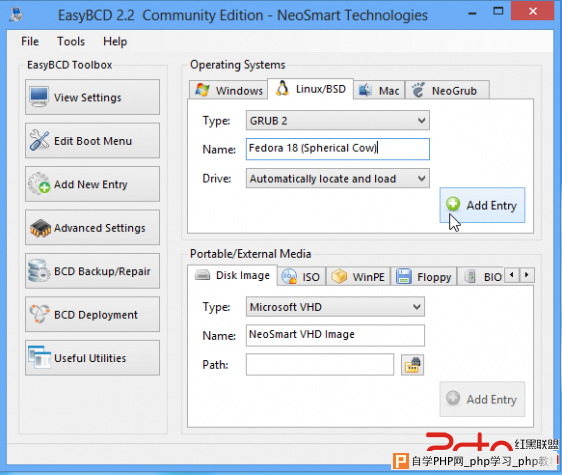
Task: Select Add New Entry in toolbox
Action: [92, 184]
